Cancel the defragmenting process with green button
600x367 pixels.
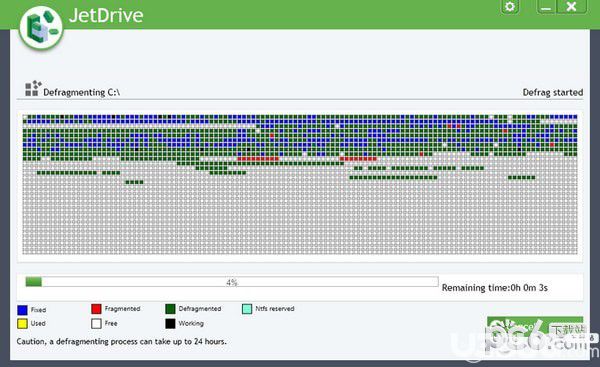click(535, 327)
